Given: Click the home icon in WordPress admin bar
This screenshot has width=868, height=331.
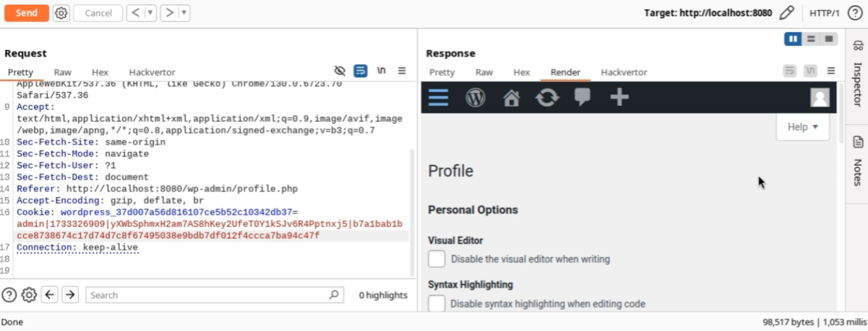Looking at the screenshot, I should tap(511, 98).
